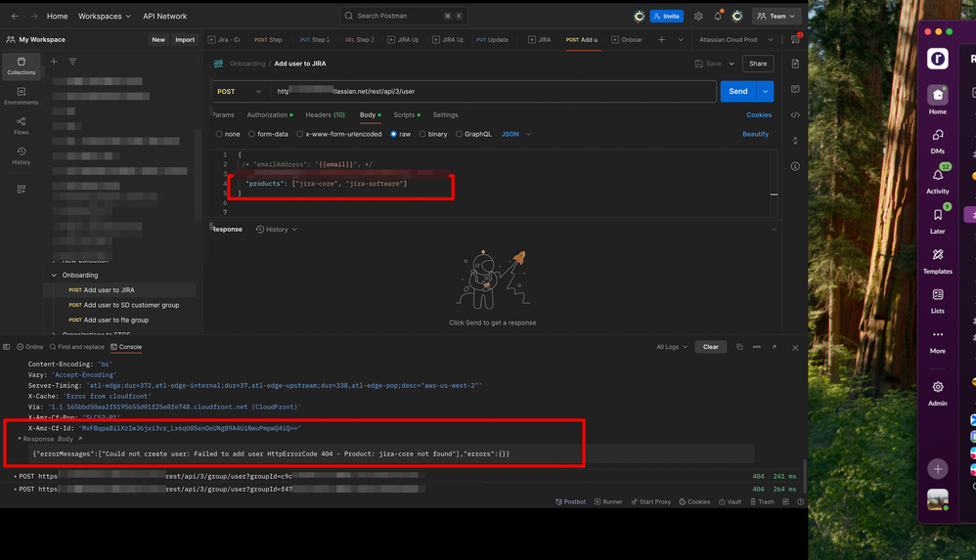Open Postbot from the status bar

pyautogui.click(x=570, y=501)
